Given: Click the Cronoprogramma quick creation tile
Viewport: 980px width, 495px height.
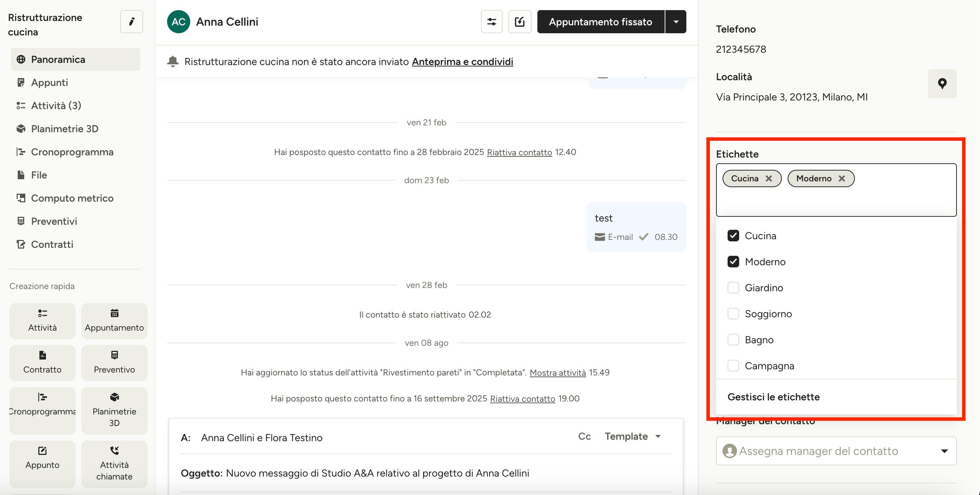Looking at the screenshot, I should [x=42, y=410].
